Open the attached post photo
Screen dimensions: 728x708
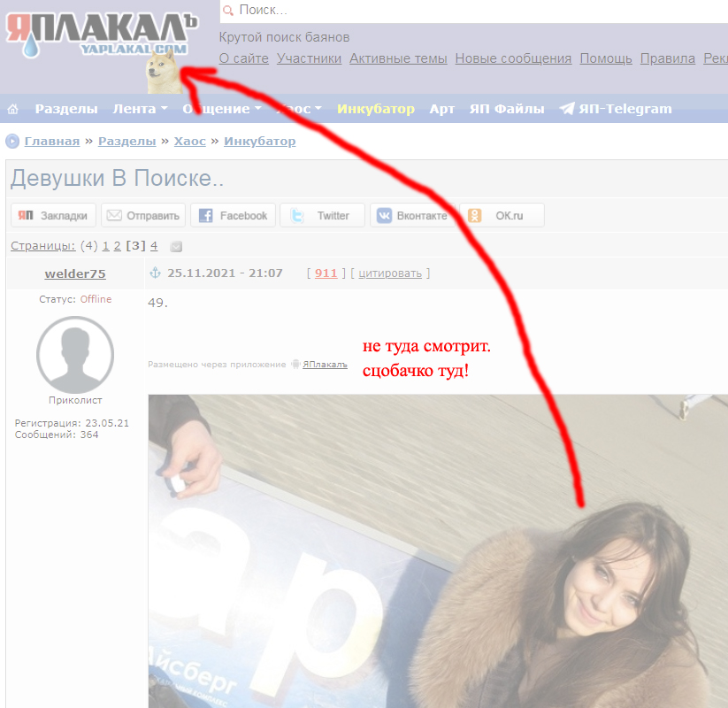tap(438, 551)
